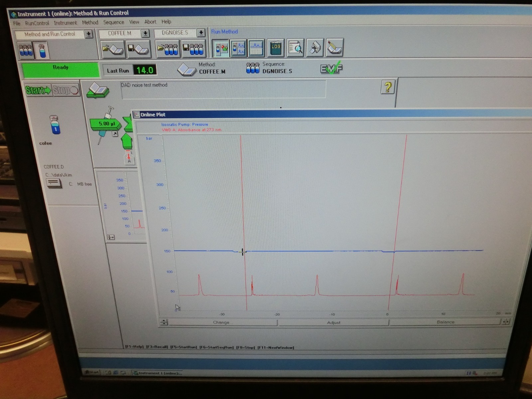The height and width of the screenshot is (399, 532).
Task: Click the data file disk drive icon
Action: point(54,183)
